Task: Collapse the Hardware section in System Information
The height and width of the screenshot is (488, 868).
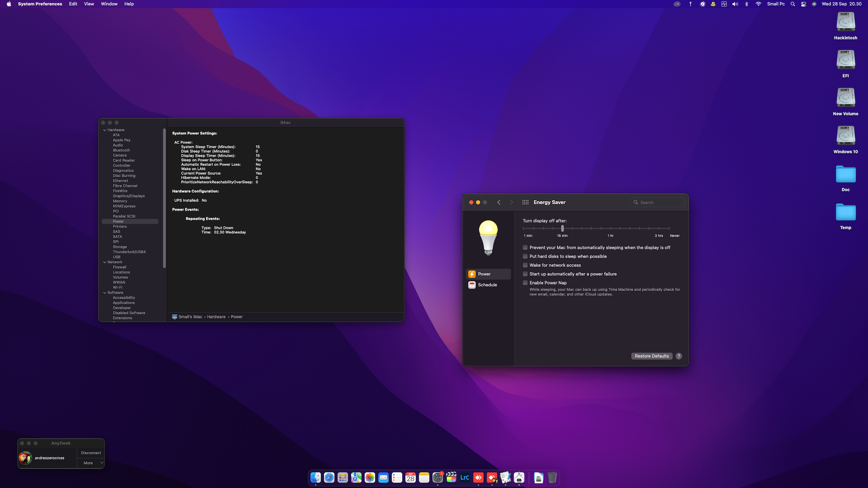Action: (x=104, y=130)
